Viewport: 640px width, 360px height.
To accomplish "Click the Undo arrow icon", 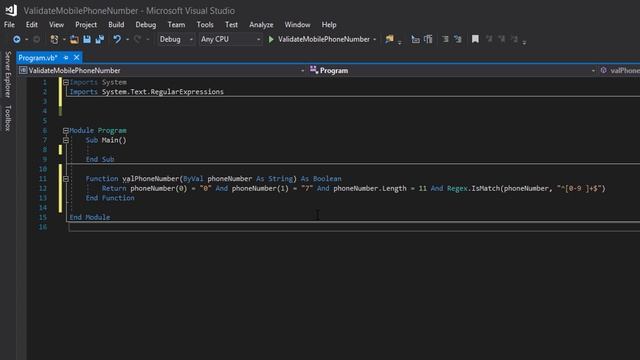I will click(117, 39).
